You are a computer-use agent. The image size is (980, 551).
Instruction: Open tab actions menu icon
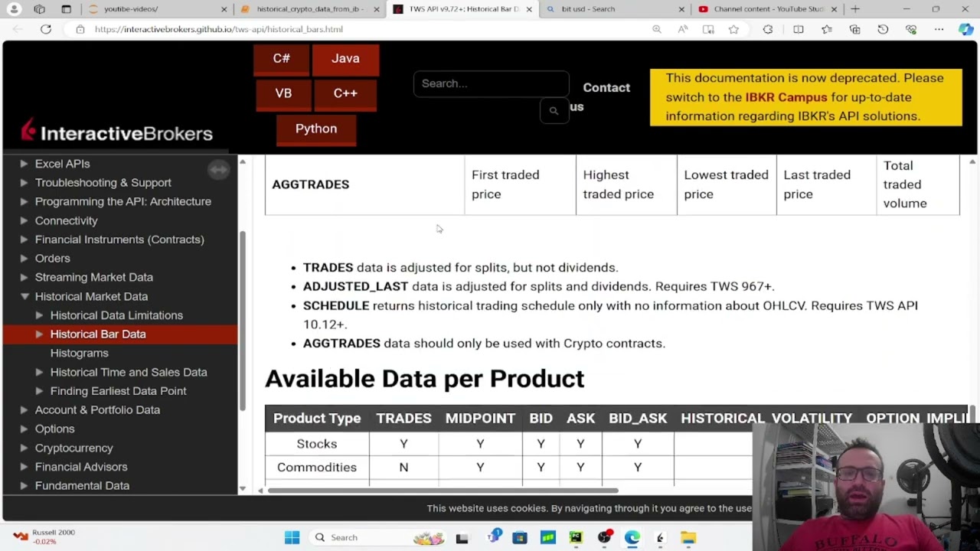point(66,9)
